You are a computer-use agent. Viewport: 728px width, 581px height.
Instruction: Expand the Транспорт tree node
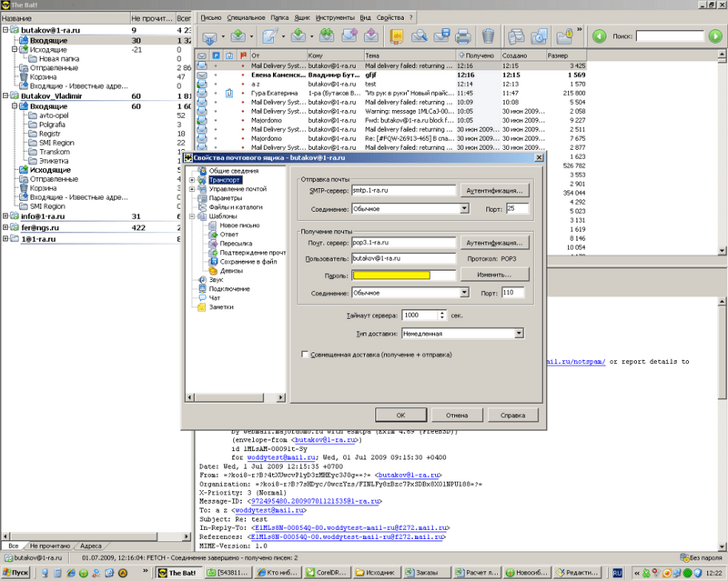coord(192,180)
